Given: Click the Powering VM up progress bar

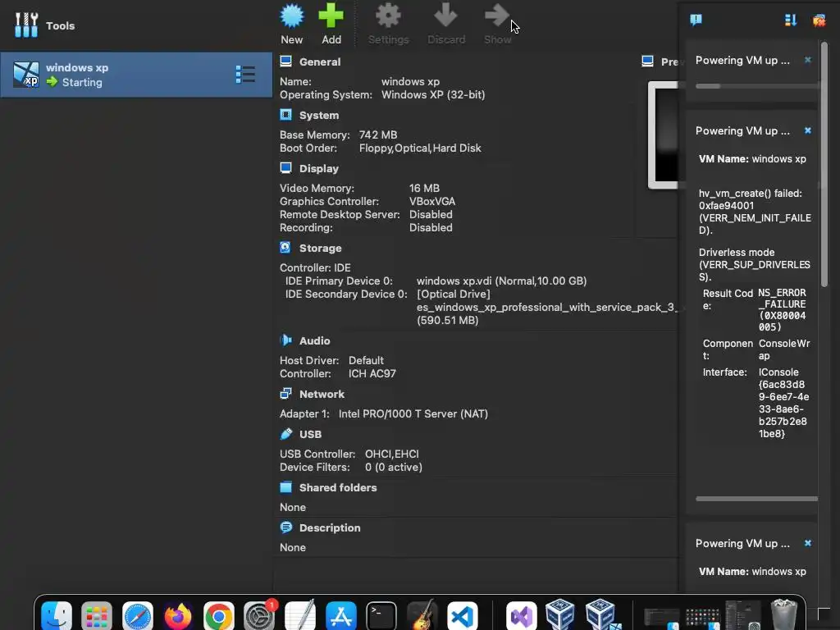Looking at the screenshot, I should coord(756,85).
